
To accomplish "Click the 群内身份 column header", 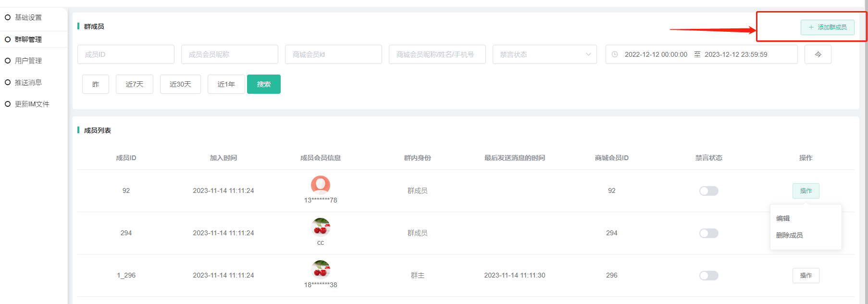I will click(418, 158).
